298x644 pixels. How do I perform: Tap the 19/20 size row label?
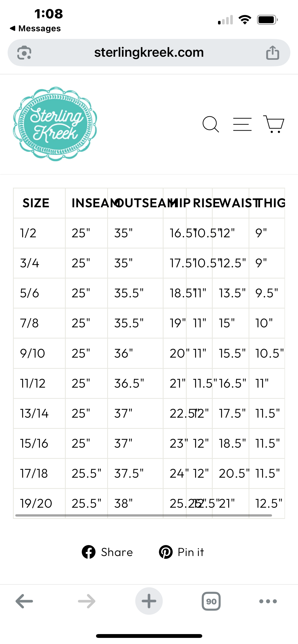coord(36,503)
